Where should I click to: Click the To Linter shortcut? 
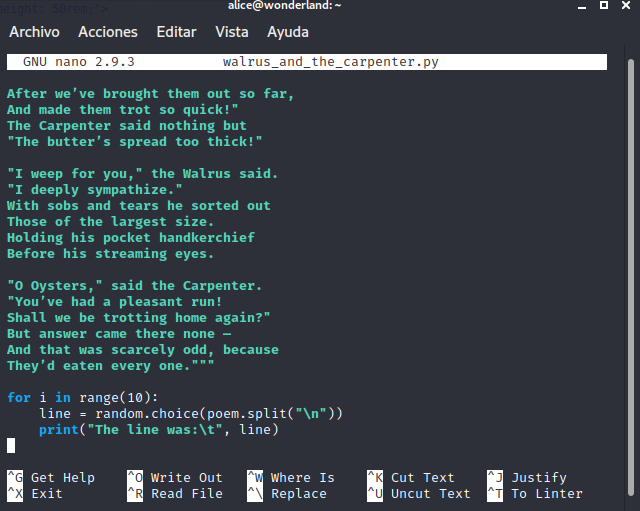[x=546, y=494]
